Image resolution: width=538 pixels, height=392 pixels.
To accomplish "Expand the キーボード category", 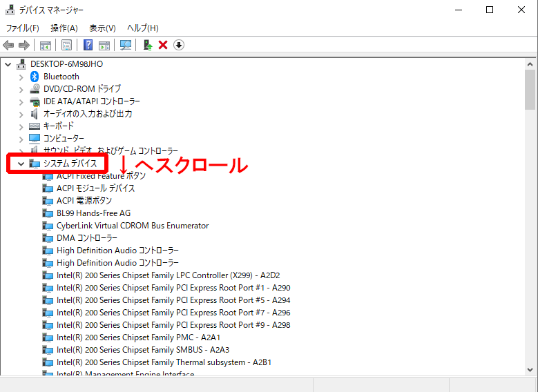I will (x=21, y=127).
